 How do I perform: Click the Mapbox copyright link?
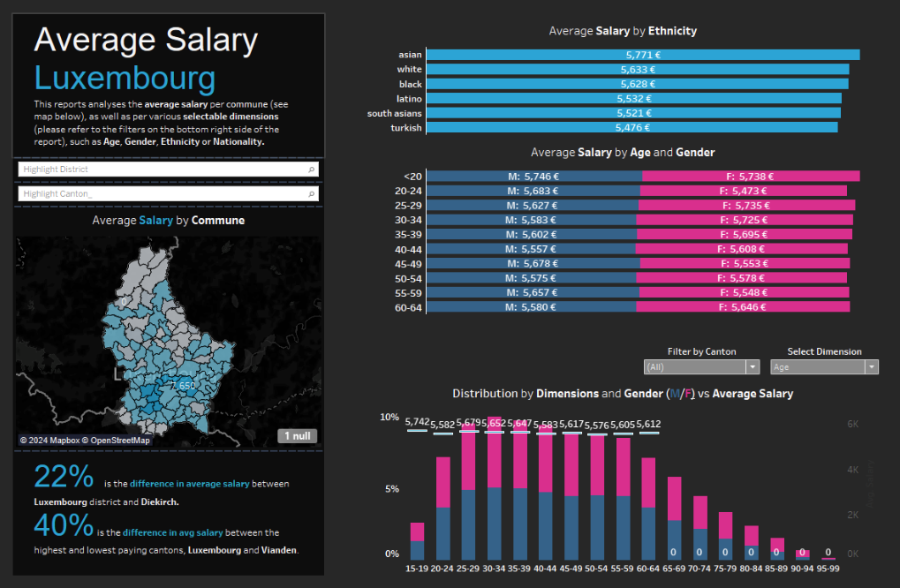(52, 439)
